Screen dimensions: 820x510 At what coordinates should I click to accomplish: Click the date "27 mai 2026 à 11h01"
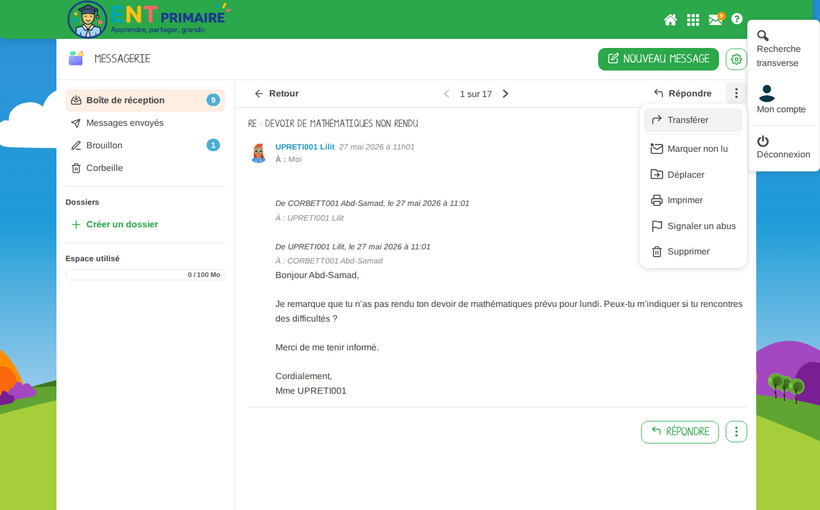click(x=377, y=147)
